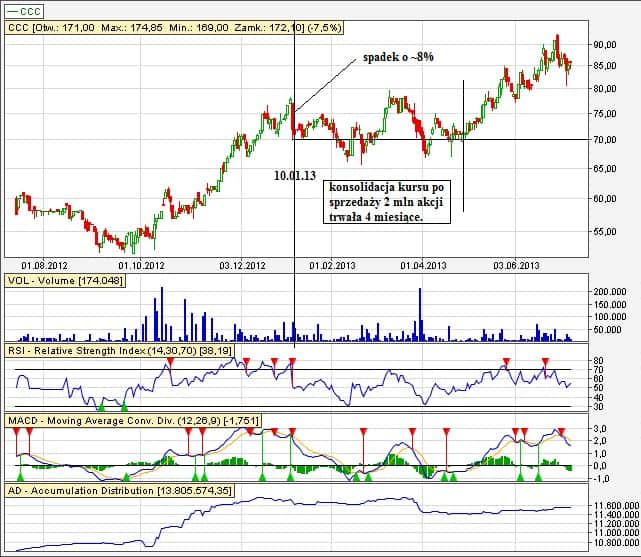Viewport: 641px width, 557px height.
Task: Click the leftmost red sell marker in MACD panel
Action: (x=17, y=430)
